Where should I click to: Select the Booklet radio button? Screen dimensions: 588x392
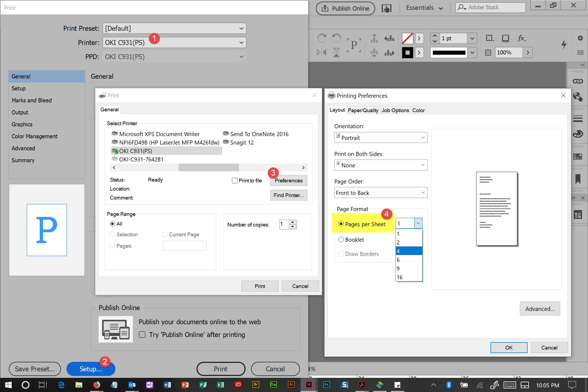pyautogui.click(x=341, y=240)
